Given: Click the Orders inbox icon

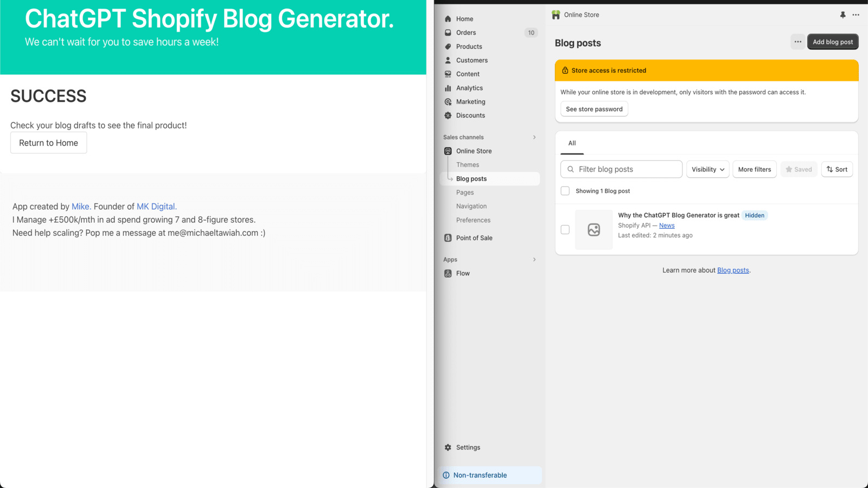Looking at the screenshot, I should point(448,33).
